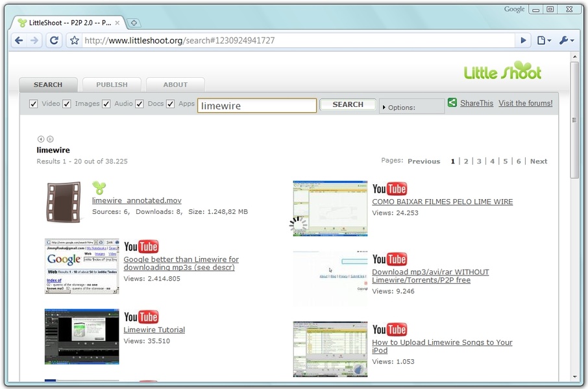The width and height of the screenshot is (588, 389).
Task: Click the small previous search arrow above limewire
Action: point(41,139)
